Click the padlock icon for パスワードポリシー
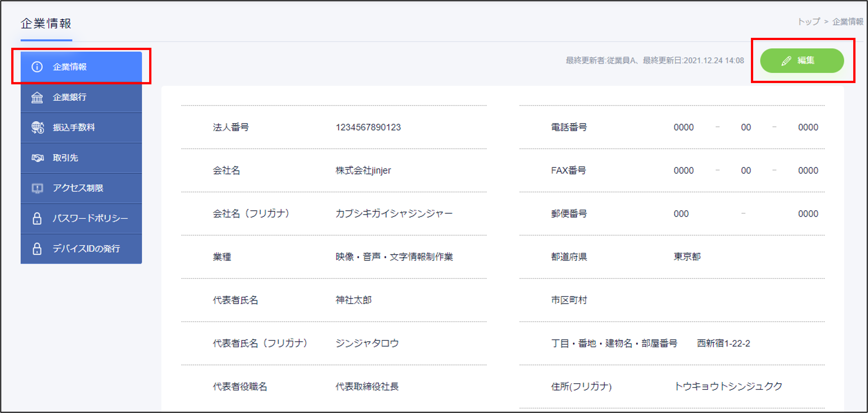Image resolution: width=868 pixels, height=413 pixels. [x=37, y=218]
